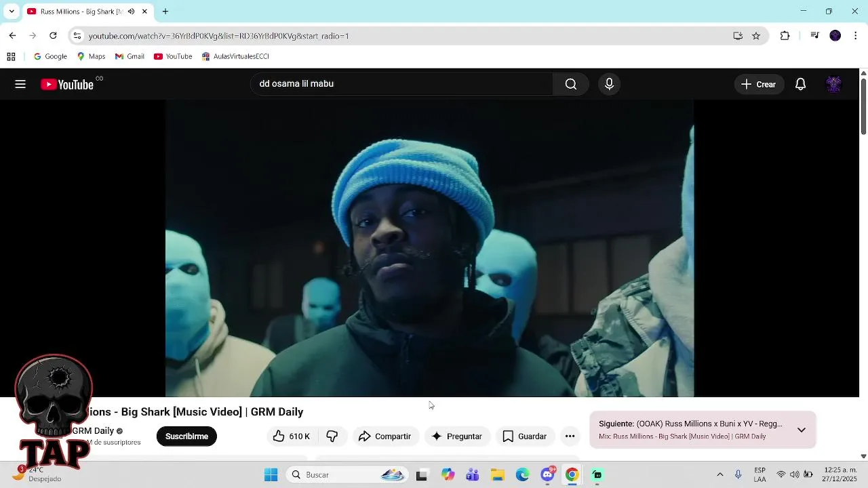Install app icon in address bar
Viewport: 868px width, 488px height.
pyautogui.click(x=738, y=36)
